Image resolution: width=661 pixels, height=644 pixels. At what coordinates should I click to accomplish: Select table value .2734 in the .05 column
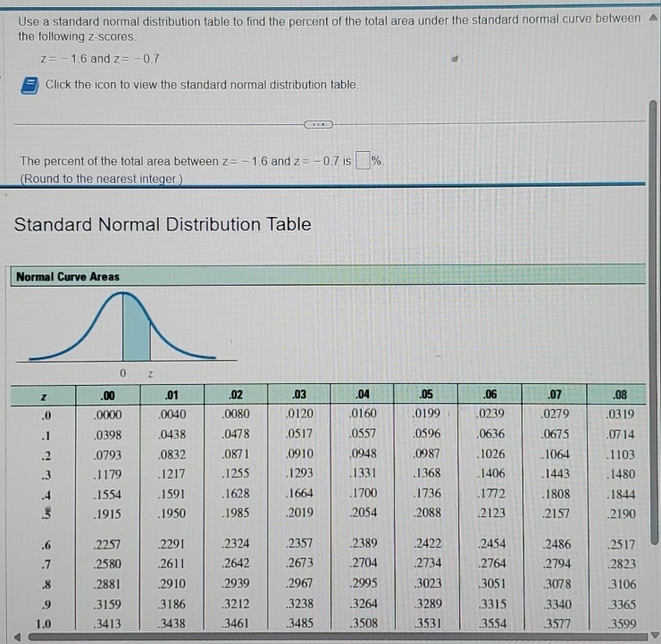pos(428,563)
